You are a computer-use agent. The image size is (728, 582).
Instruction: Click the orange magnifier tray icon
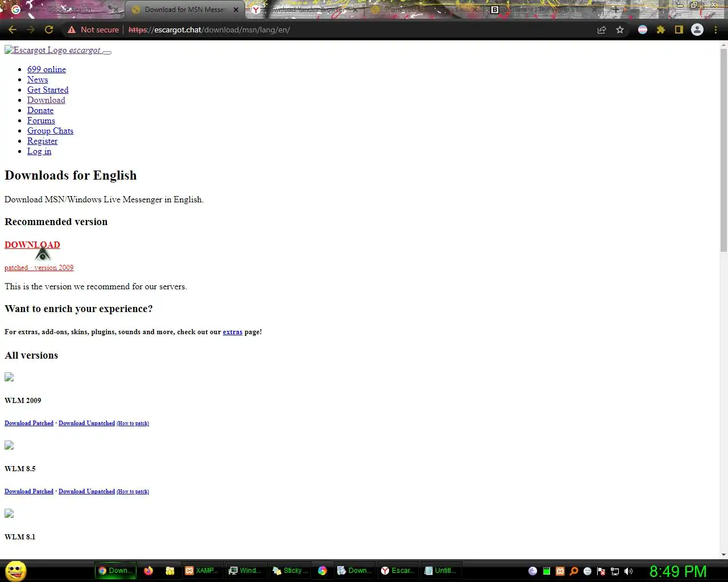(574, 571)
